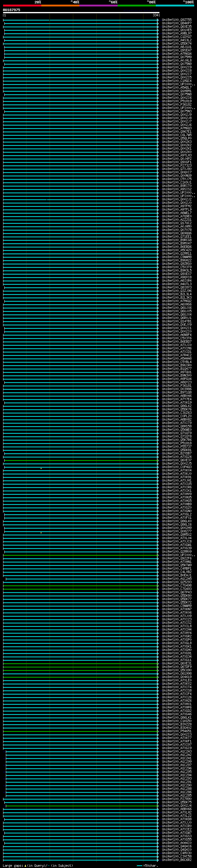The height and width of the screenshot is (868, 197).
Task: Open hit UniRef100_A1C285
Action: click(176, 796)
